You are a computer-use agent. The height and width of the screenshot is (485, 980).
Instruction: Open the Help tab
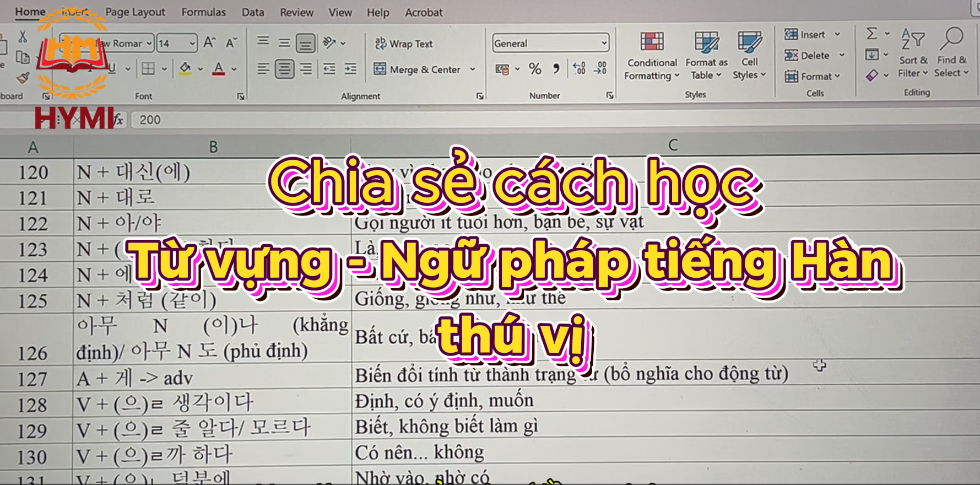(x=378, y=12)
